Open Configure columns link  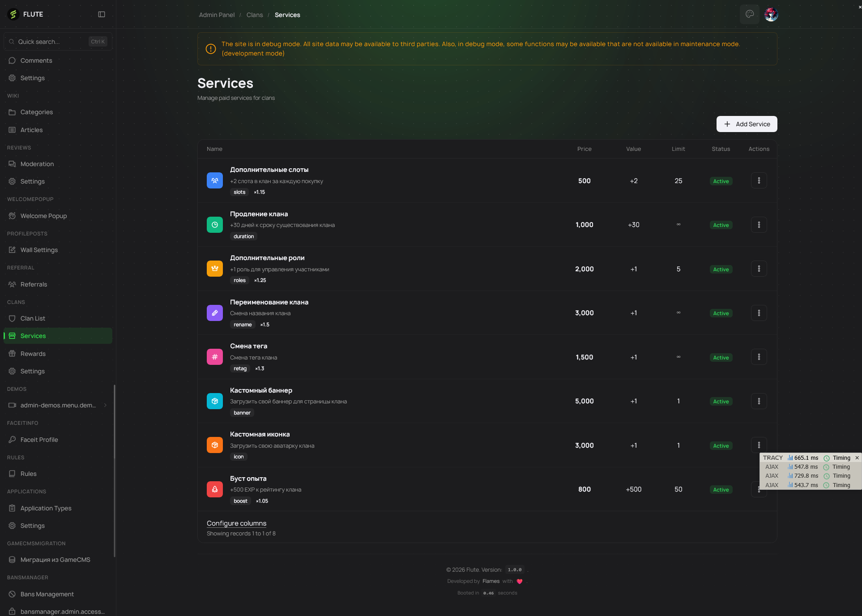pos(236,523)
